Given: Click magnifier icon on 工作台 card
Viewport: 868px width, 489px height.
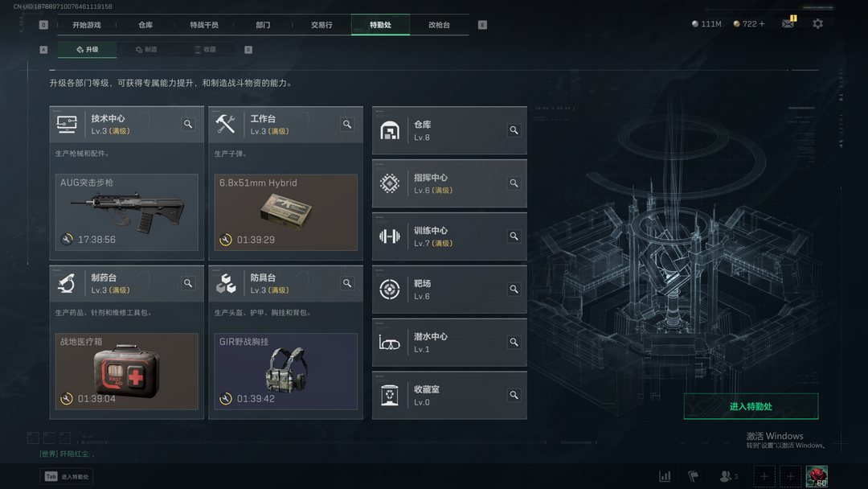Looking at the screenshot, I should pyautogui.click(x=347, y=124).
